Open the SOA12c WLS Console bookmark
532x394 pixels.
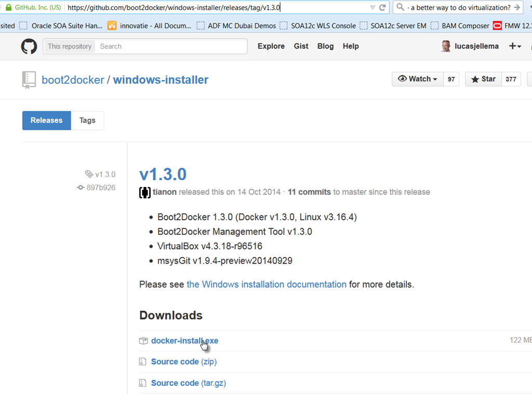[318, 26]
